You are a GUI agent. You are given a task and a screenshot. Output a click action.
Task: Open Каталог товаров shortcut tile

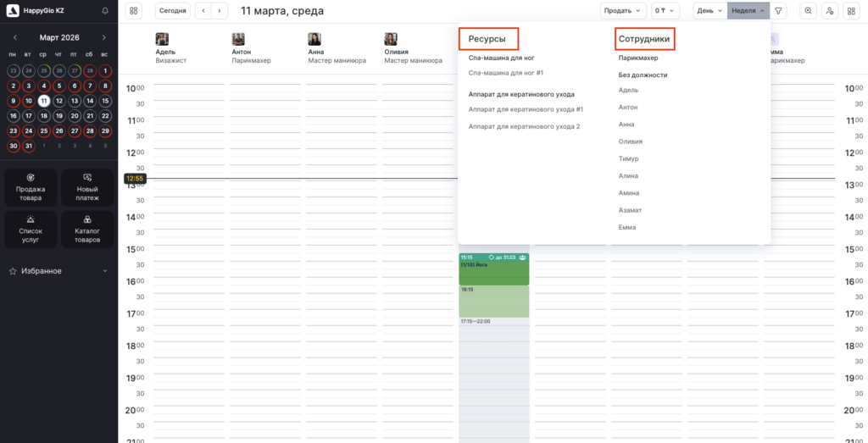[87, 230]
